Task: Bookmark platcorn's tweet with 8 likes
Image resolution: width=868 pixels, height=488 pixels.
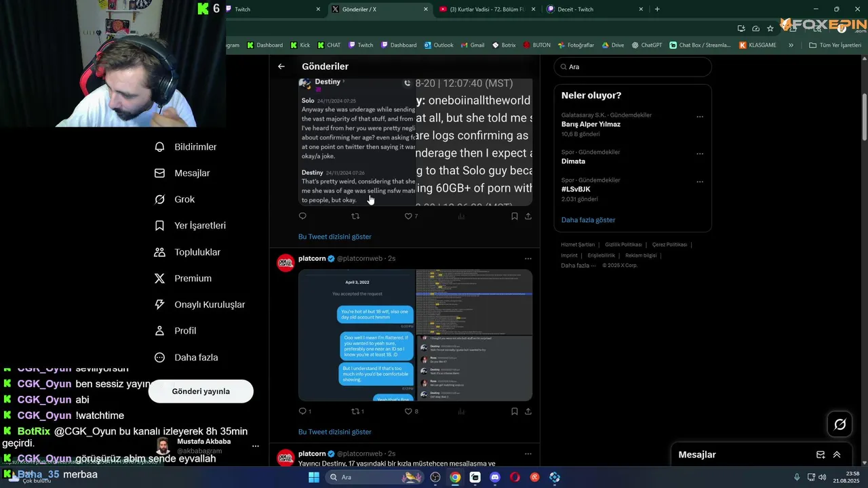Action: tap(514, 411)
